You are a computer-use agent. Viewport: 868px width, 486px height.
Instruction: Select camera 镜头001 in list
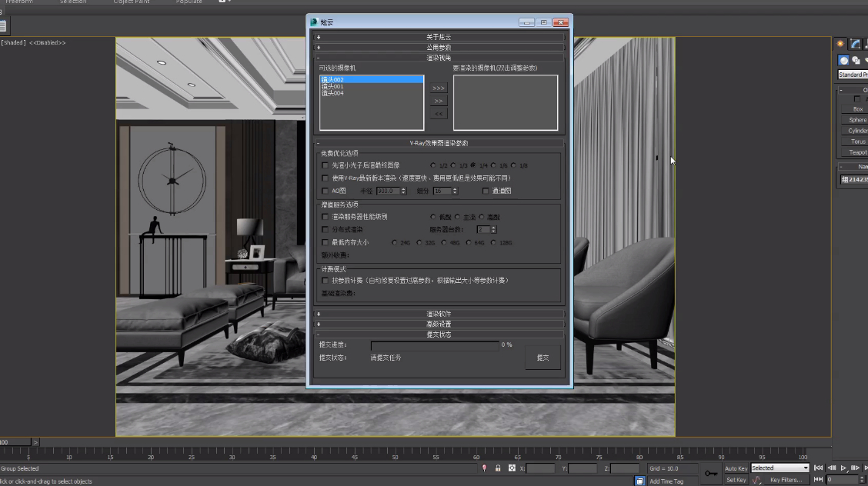click(x=332, y=87)
